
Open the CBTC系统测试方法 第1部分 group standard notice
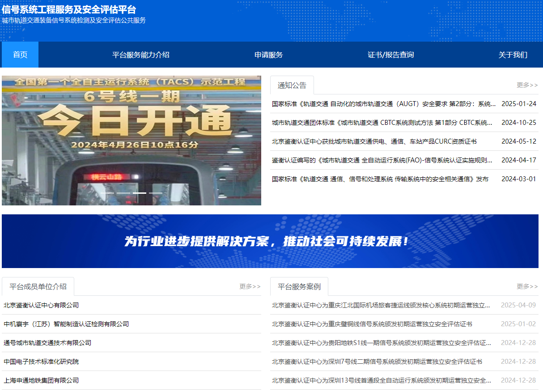click(382, 123)
